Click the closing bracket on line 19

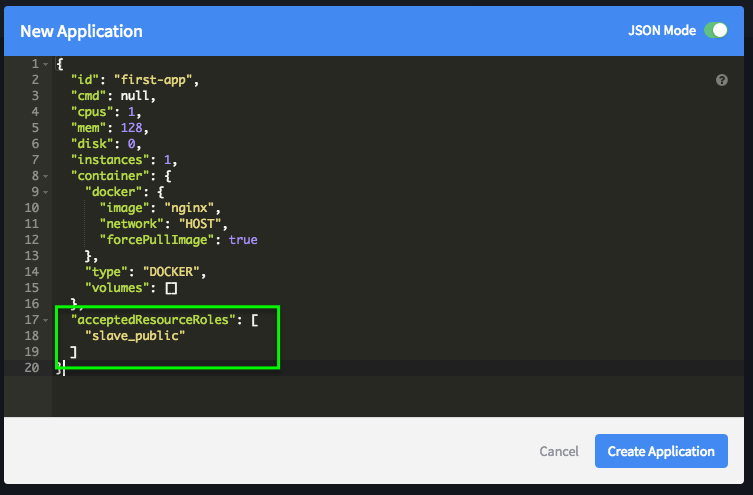click(73, 352)
